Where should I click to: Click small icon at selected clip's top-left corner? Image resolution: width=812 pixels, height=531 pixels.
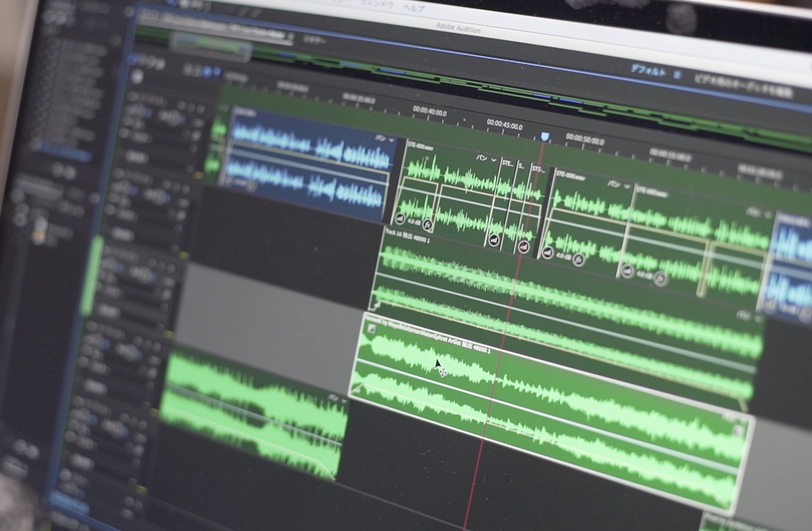point(371,329)
